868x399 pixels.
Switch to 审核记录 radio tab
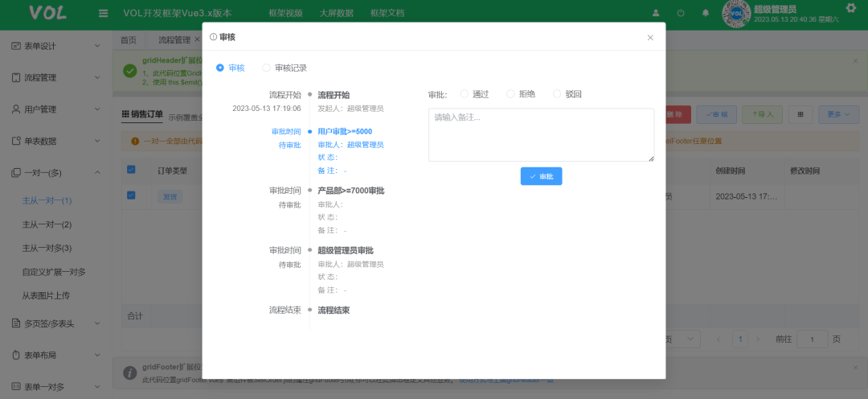(267, 68)
